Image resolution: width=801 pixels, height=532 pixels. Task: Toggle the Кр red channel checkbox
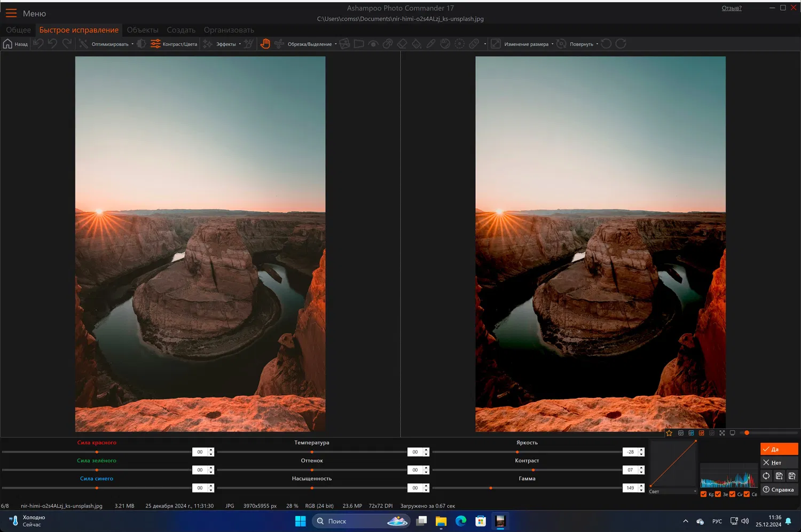click(703, 494)
